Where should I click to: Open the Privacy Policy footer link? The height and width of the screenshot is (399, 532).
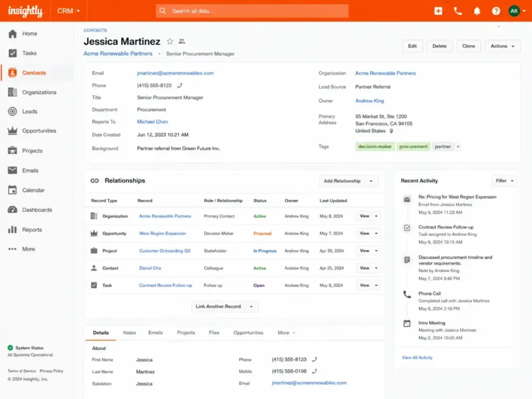[51, 371]
